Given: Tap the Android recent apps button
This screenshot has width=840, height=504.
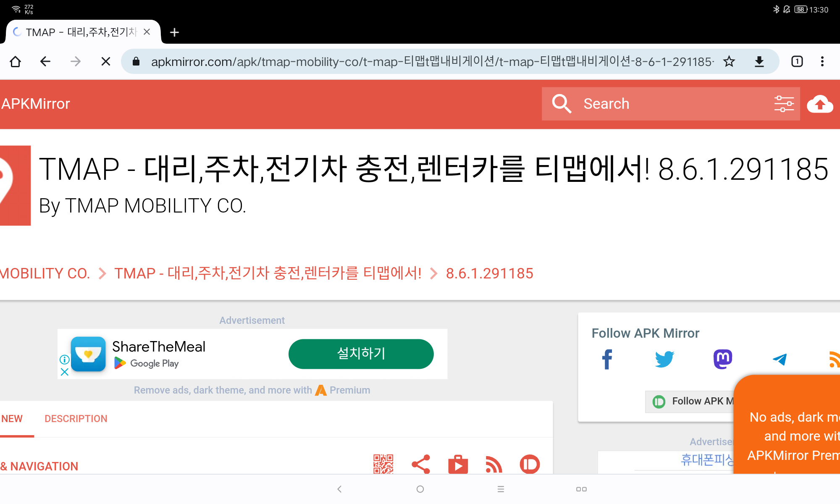Looking at the screenshot, I should pyautogui.click(x=581, y=489).
